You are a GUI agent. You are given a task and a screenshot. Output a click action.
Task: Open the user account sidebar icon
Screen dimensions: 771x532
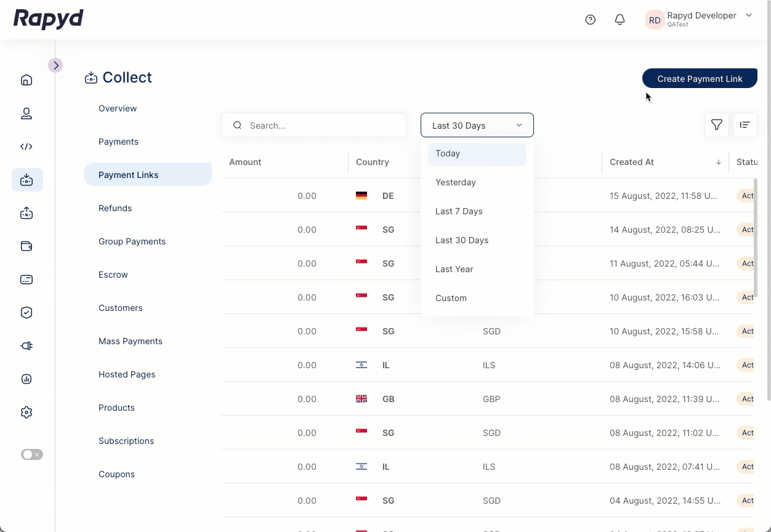click(x=26, y=113)
